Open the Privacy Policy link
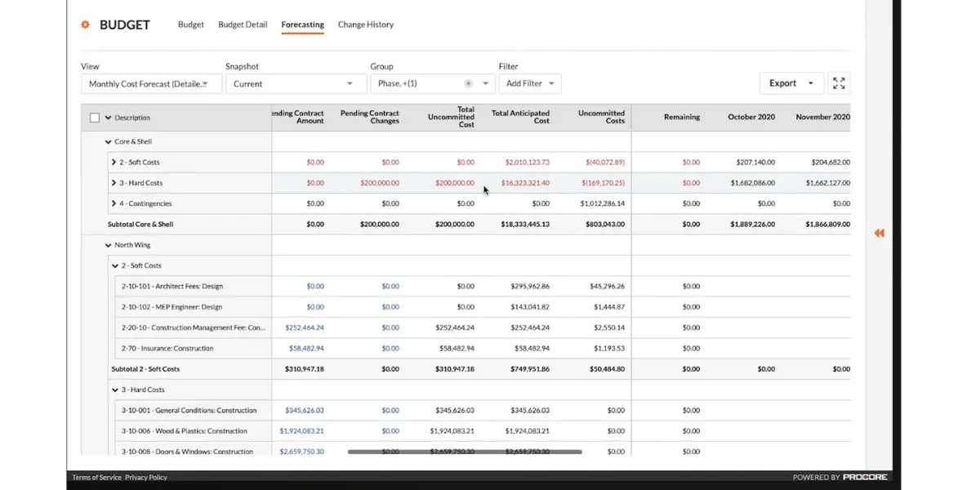This screenshot has width=980, height=490. (146, 477)
